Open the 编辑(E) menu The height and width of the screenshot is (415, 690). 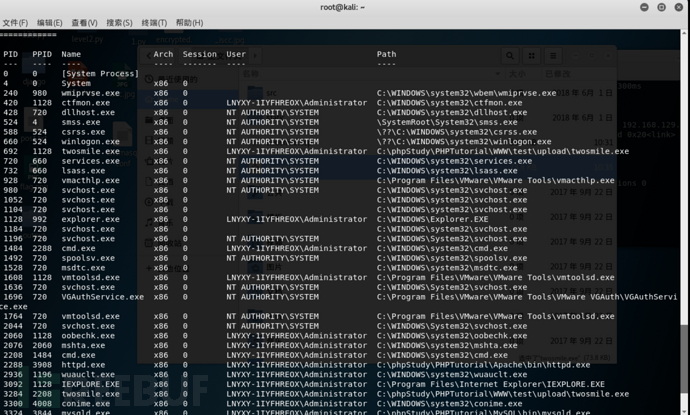pos(49,22)
